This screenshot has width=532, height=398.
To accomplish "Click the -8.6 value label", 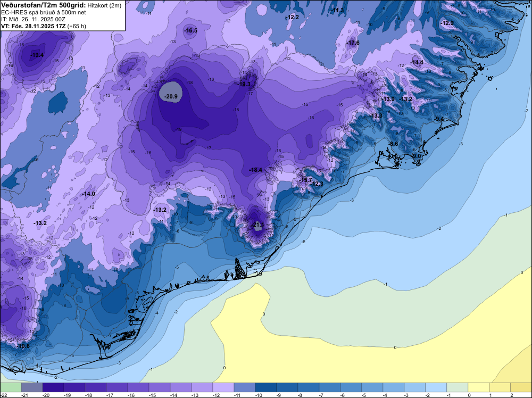I will point(393,144).
